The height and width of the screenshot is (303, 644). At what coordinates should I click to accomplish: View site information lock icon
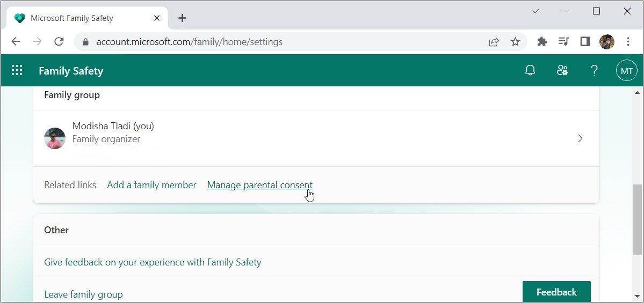[x=85, y=42]
